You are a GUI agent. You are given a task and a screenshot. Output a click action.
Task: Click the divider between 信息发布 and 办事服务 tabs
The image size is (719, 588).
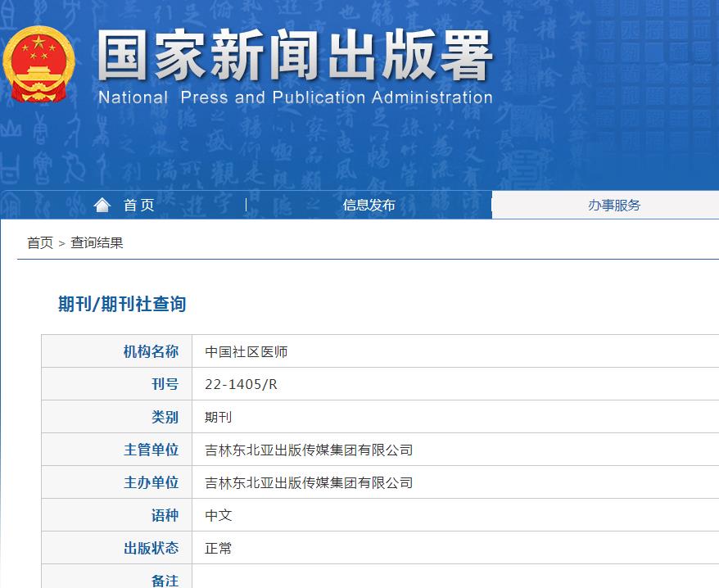[x=491, y=205]
